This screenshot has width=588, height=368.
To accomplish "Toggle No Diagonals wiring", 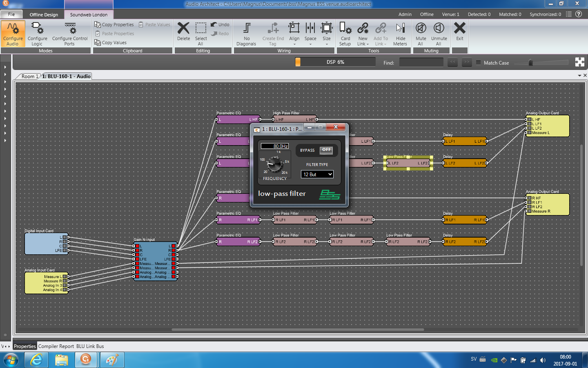I will (x=246, y=34).
